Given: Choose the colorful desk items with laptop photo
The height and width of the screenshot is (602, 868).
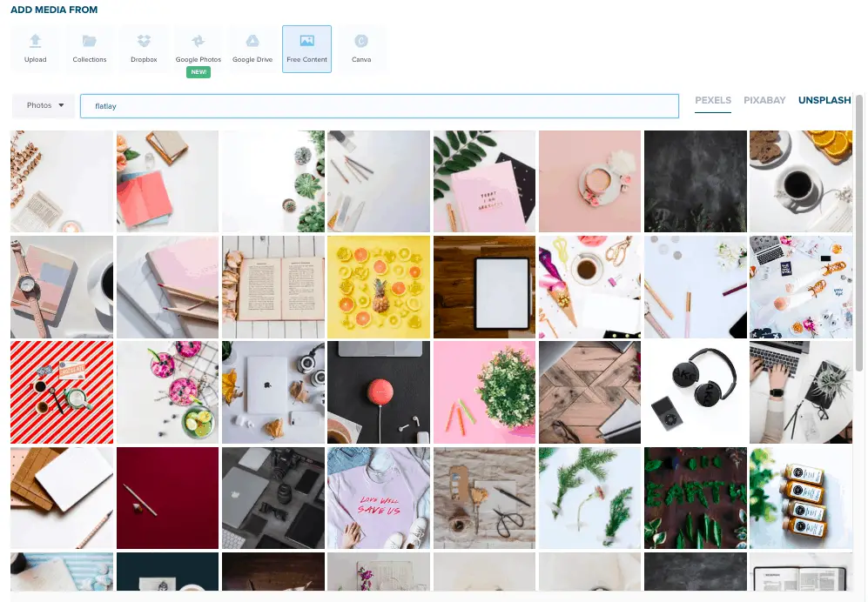Looking at the screenshot, I should coord(801,287).
